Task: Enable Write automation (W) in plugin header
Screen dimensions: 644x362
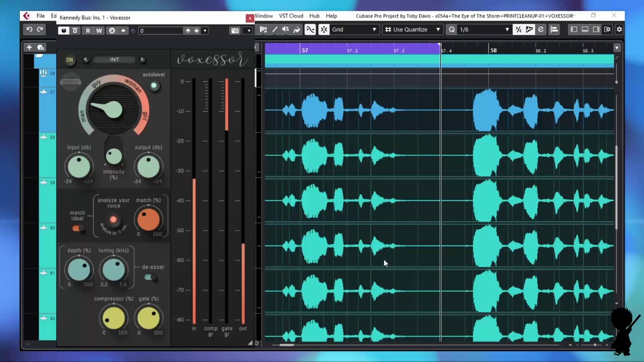Action: 99,31
